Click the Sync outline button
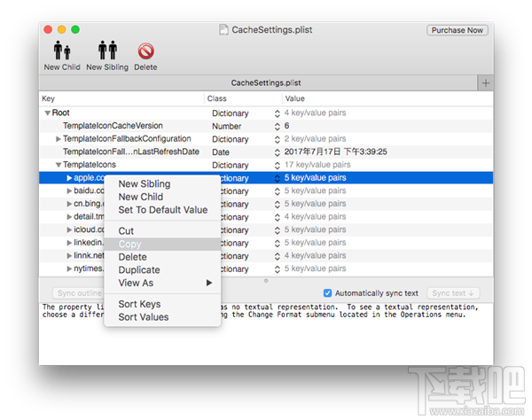 tap(79, 293)
